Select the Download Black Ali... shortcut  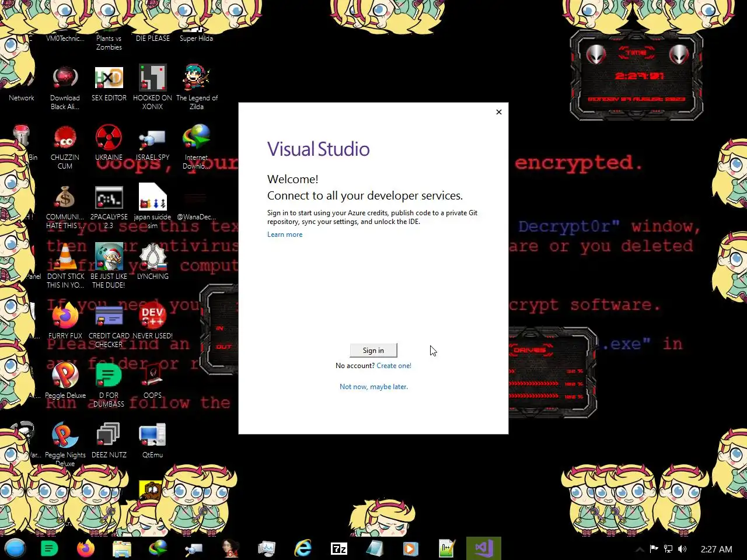(65, 87)
